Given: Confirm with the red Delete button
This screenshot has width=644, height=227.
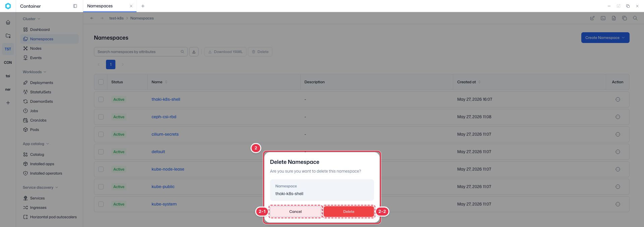Looking at the screenshot, I should pos(349,212).
